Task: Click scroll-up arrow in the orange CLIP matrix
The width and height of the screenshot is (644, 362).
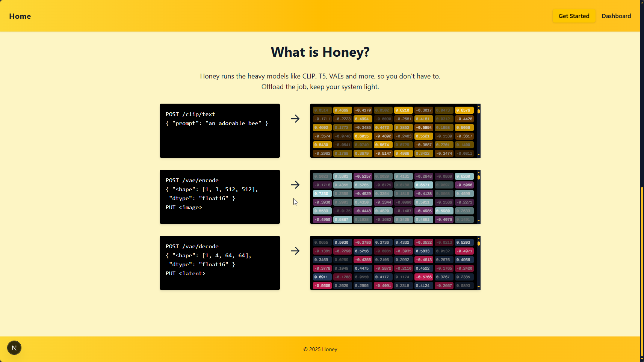Action: (479, 106)
